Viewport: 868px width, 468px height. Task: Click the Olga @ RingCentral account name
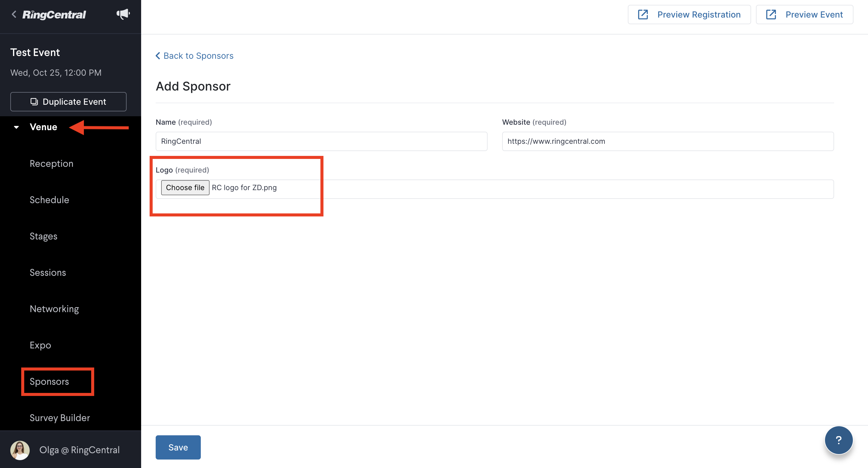pos(79,450)
